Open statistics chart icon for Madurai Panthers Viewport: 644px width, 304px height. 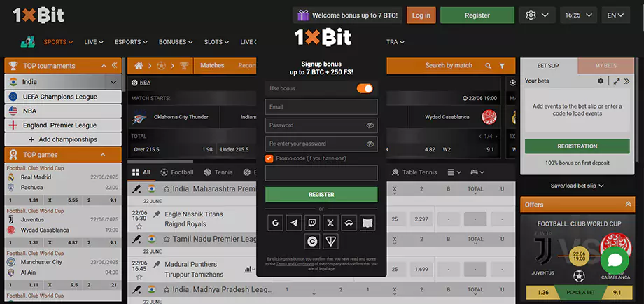[248, 270]
